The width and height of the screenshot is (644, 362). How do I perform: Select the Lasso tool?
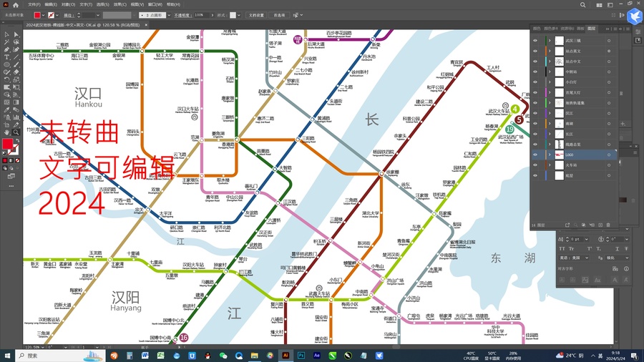click(16, 42)
